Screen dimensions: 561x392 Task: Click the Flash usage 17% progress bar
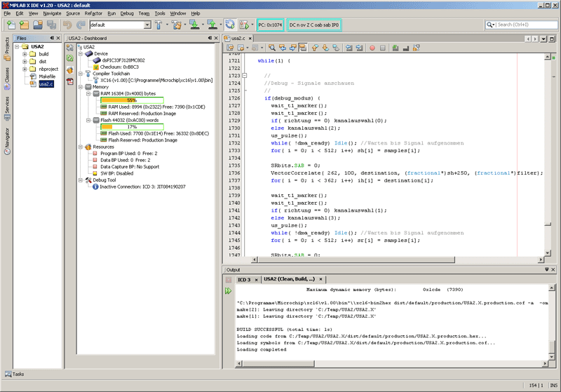(x=132, y=127)
